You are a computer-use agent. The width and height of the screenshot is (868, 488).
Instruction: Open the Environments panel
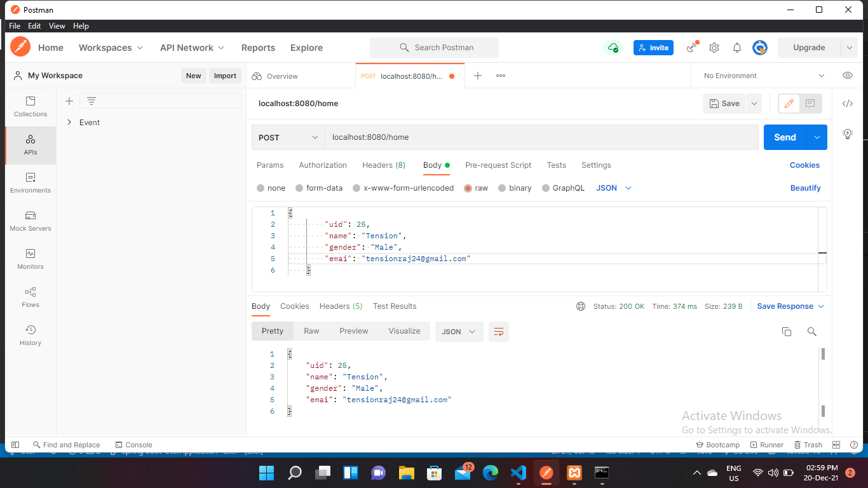[30, 183]
